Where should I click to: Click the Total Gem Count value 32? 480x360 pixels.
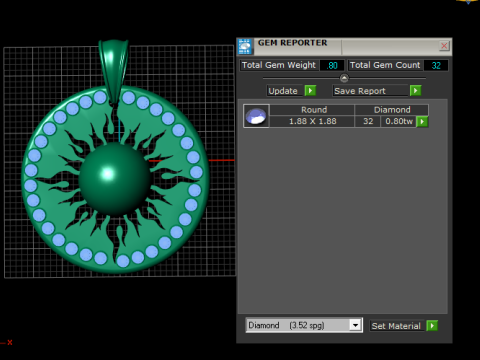436,65
